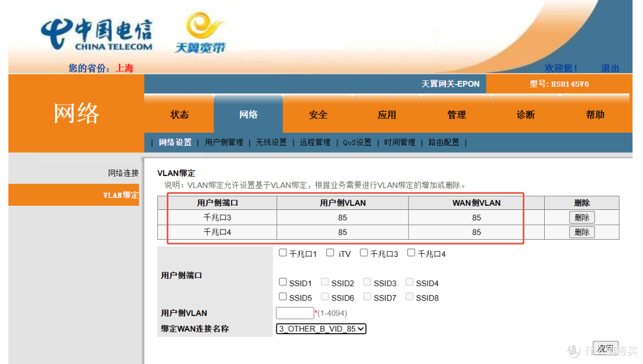This screenshot has width=643, height=364.
Task: Check the 千兆口3 checkbox
Action: click(363, 253)
